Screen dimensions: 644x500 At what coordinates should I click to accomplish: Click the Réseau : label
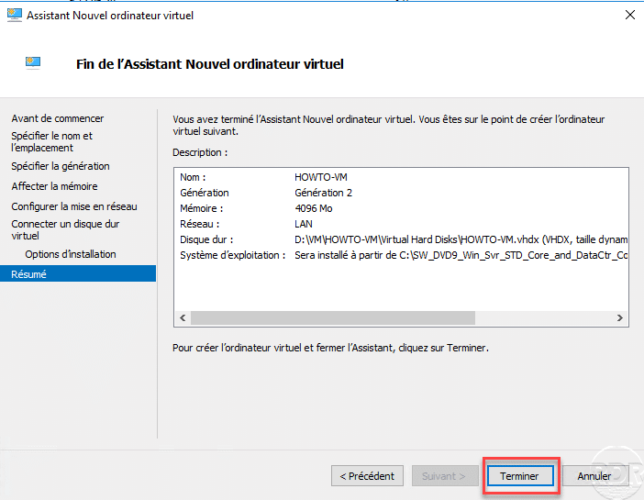[x=200, y=224]
